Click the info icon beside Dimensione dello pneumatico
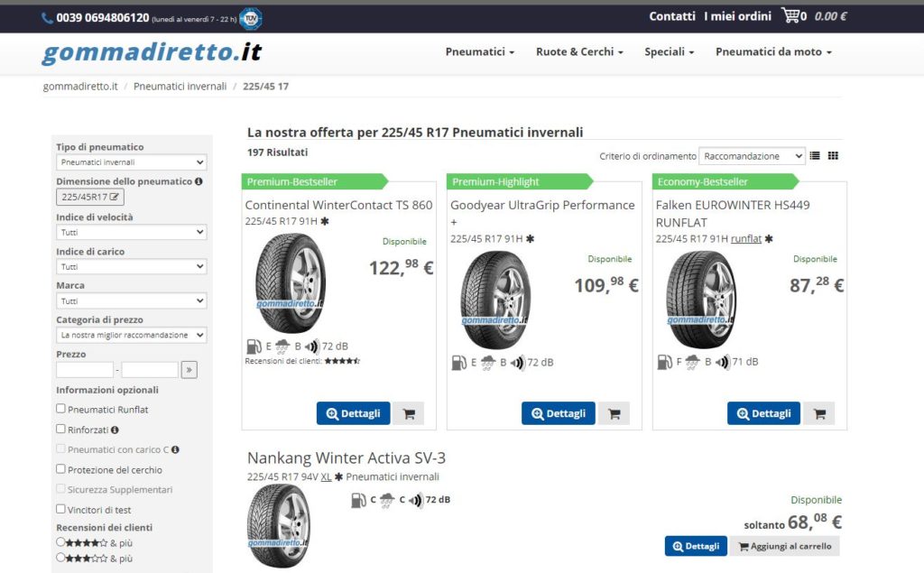The width and height of the screenshot is (924, 573). [x=199, y=181]
